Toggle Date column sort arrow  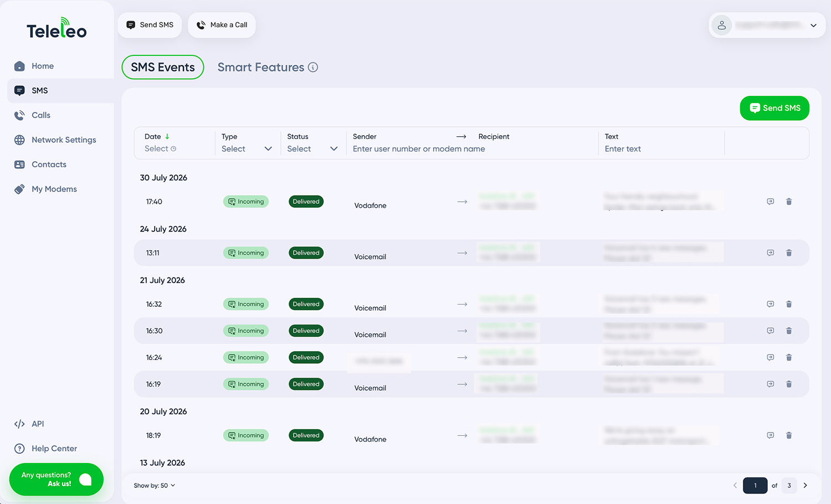pos(167,136)
